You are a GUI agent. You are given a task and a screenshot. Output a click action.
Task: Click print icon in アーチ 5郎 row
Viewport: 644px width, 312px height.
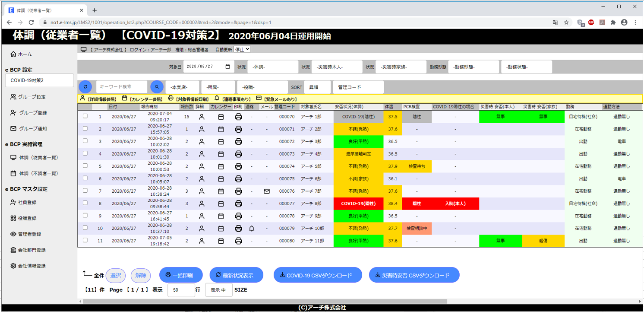coord(238,166)
